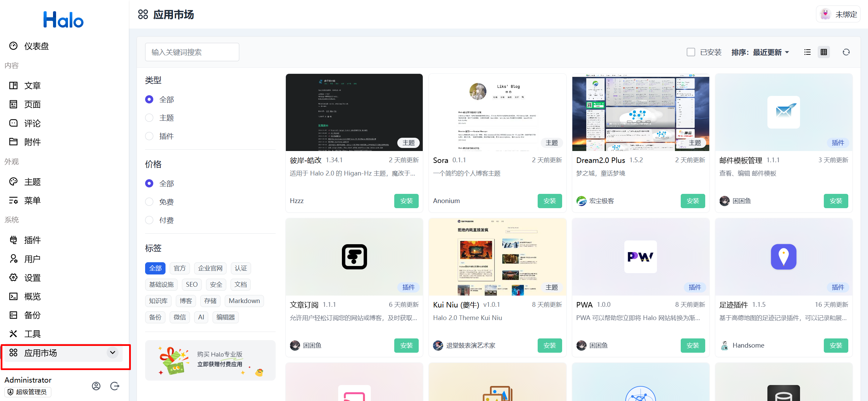This screenshot has width=868, height=401.
Task: Click the PWA plugin logo
Action: tap(640, 256)
